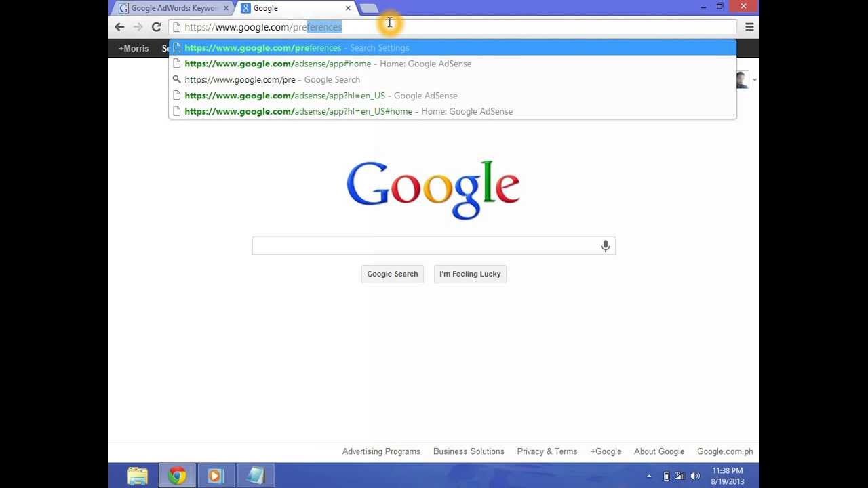Click the browser forward arrow
This screenshot has height=488, width=868.
click(x=138, y=27)
